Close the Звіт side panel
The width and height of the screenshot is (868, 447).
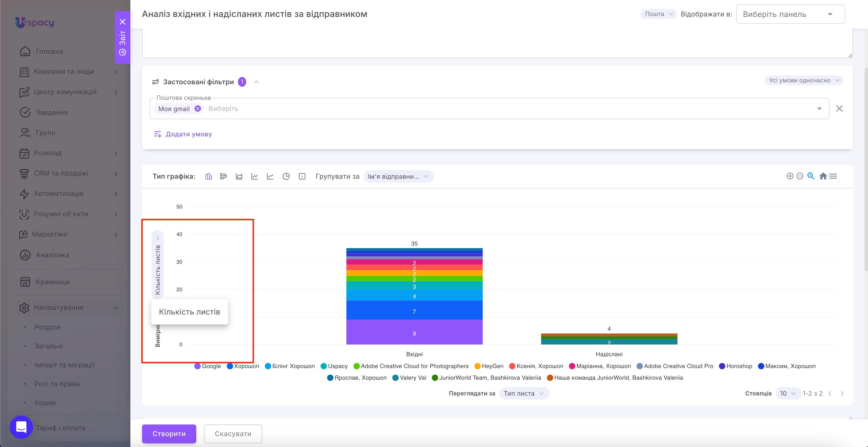[x=123, y=22]
